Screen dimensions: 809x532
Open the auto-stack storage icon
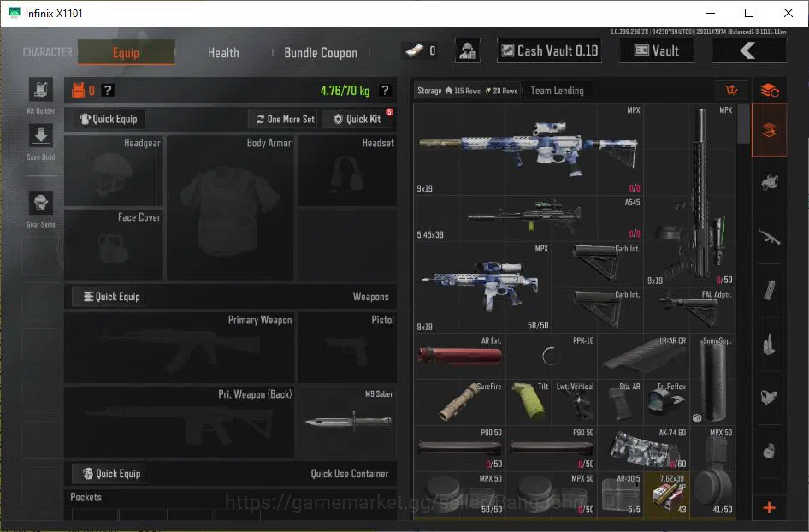(x=770, y=91)
